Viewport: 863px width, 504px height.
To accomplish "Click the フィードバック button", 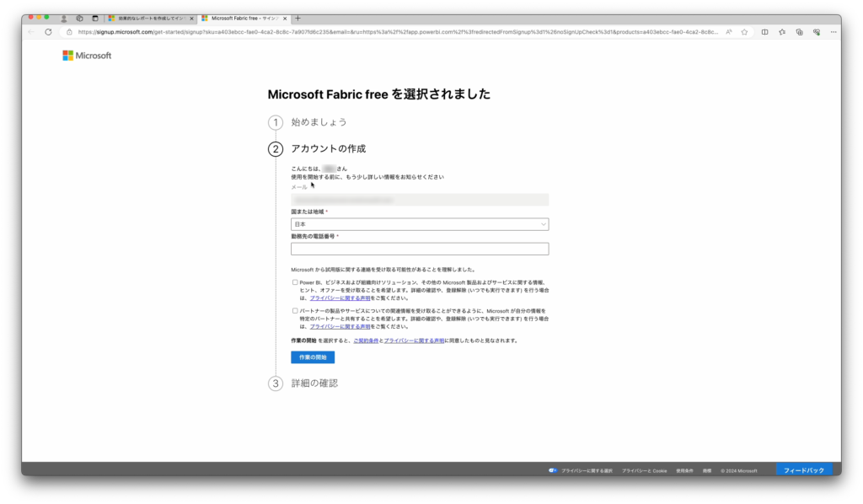I will point(803,470).
